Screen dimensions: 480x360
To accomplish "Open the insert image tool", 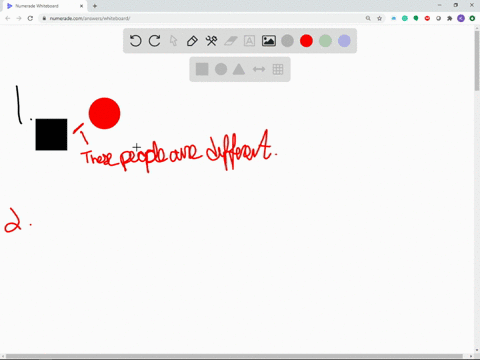I will 268,41.
